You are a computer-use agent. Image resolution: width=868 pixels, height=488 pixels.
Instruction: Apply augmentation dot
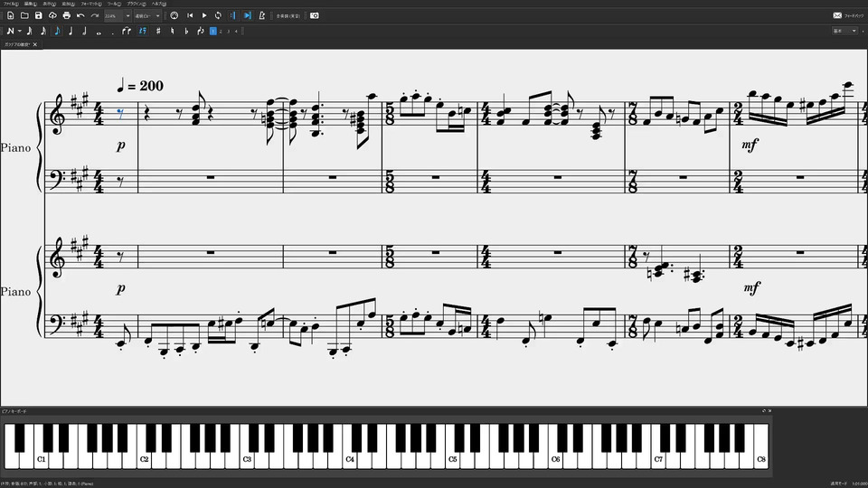[x=112, y=33]
